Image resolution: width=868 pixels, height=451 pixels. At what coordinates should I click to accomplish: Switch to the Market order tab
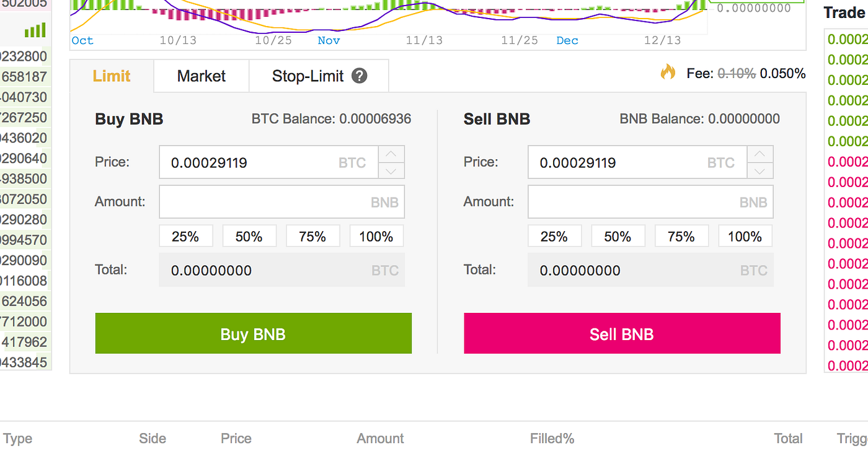pos(201,76)
